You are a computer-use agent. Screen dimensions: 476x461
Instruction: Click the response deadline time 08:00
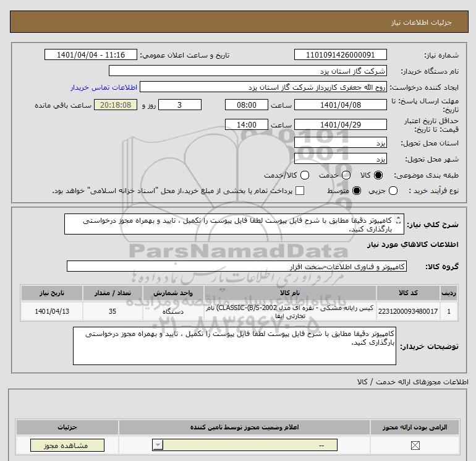tap(247, 105)
